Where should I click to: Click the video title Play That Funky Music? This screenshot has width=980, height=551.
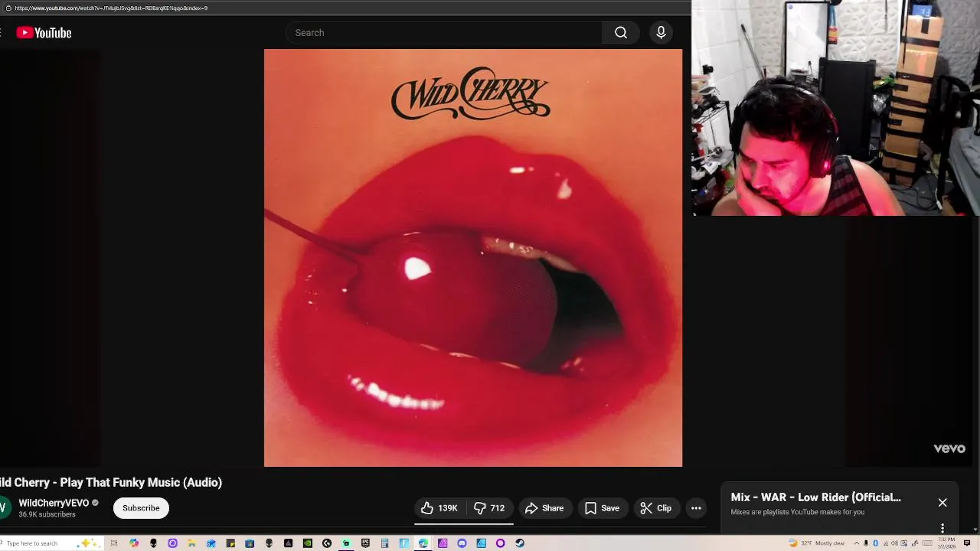point(111,482)
